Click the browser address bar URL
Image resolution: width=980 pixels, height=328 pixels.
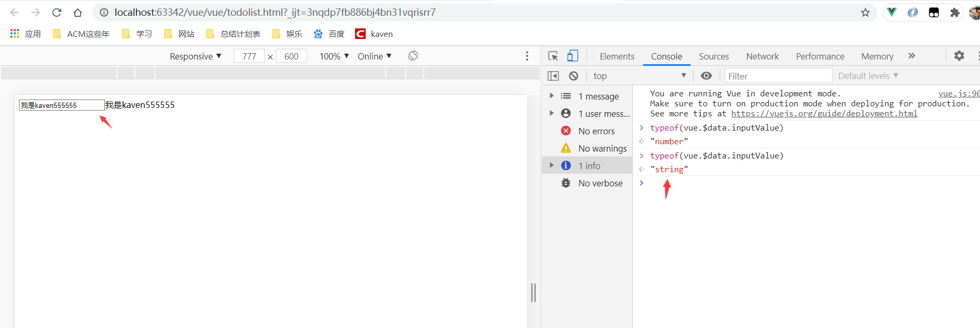pyautogui.click(x=275, y=12)
